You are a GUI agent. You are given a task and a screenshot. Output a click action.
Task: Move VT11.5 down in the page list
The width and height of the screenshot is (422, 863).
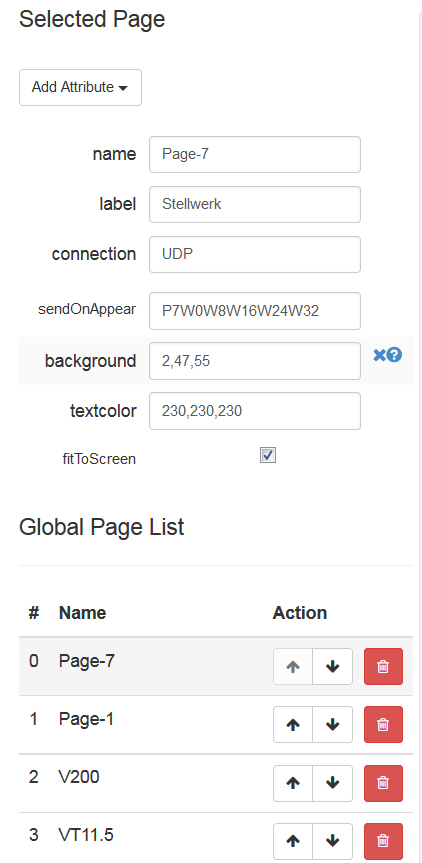click(x=332, y=842)
